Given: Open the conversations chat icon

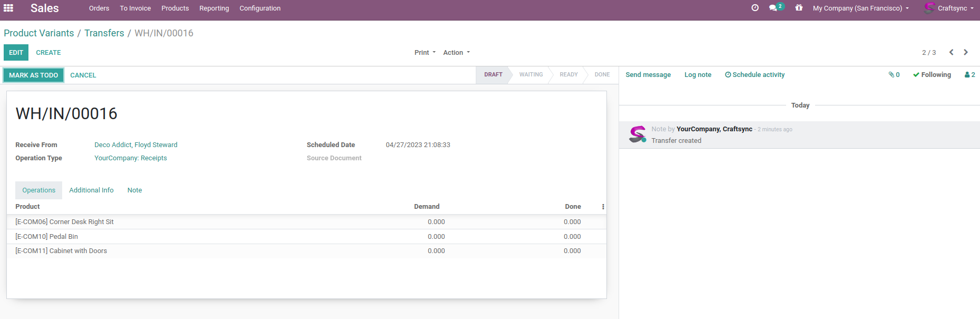Looking at the screenshot, I should [773, 8].
